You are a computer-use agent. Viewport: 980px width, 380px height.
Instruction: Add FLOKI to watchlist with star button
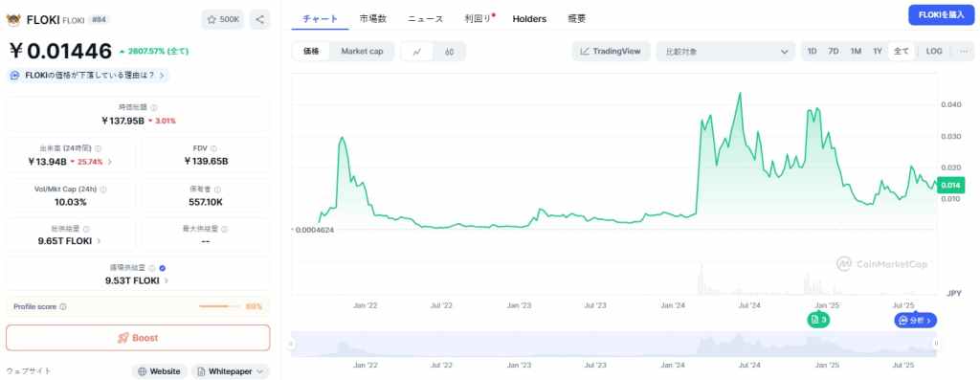pyautogui.click(x=222, y=19)
